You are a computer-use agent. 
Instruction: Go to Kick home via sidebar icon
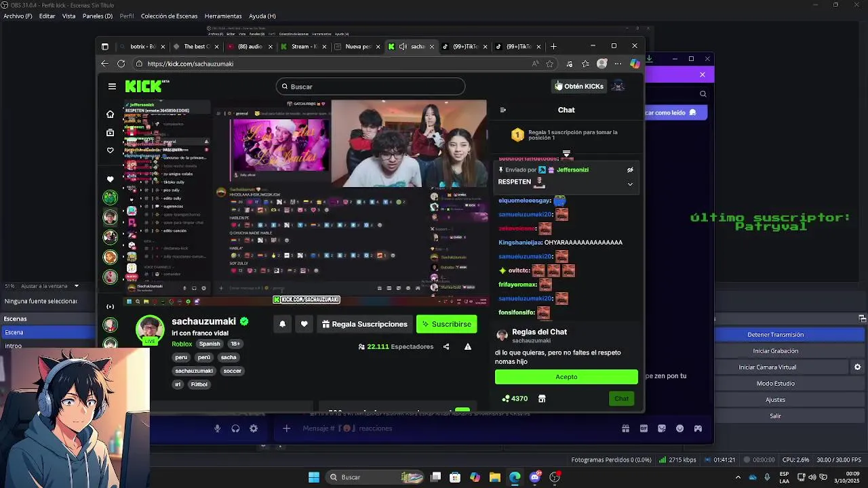coord(110,114)
